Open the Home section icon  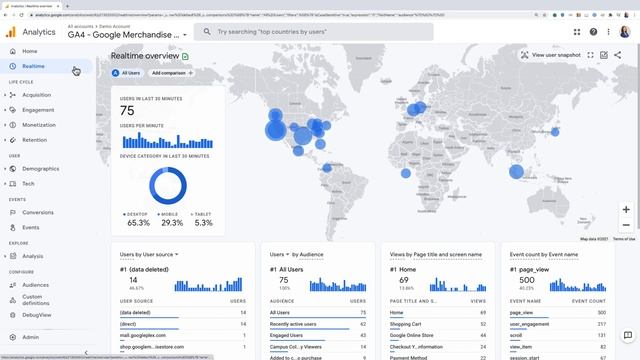click(x=13, y=51)
